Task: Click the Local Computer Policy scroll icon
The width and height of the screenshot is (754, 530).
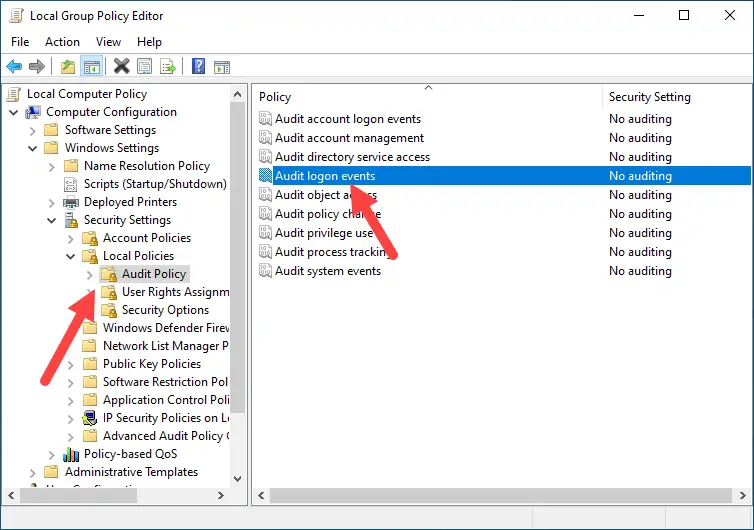Action: [x=14, y=94]
